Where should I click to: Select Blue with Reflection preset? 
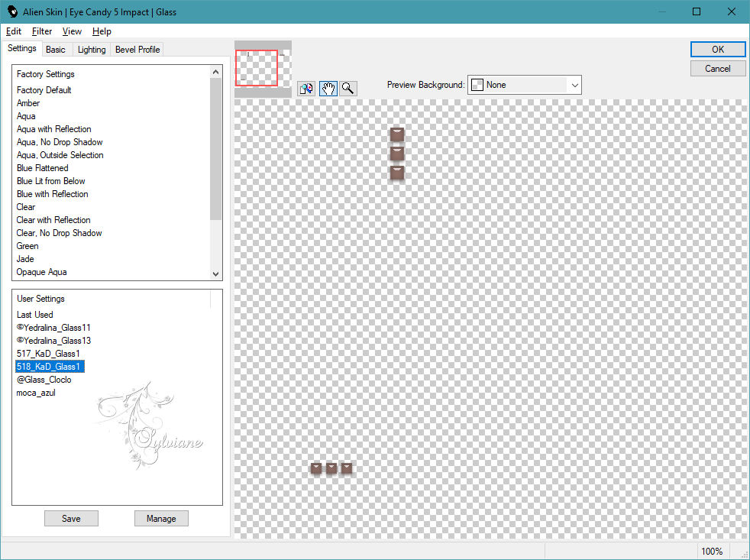[52, 194]
